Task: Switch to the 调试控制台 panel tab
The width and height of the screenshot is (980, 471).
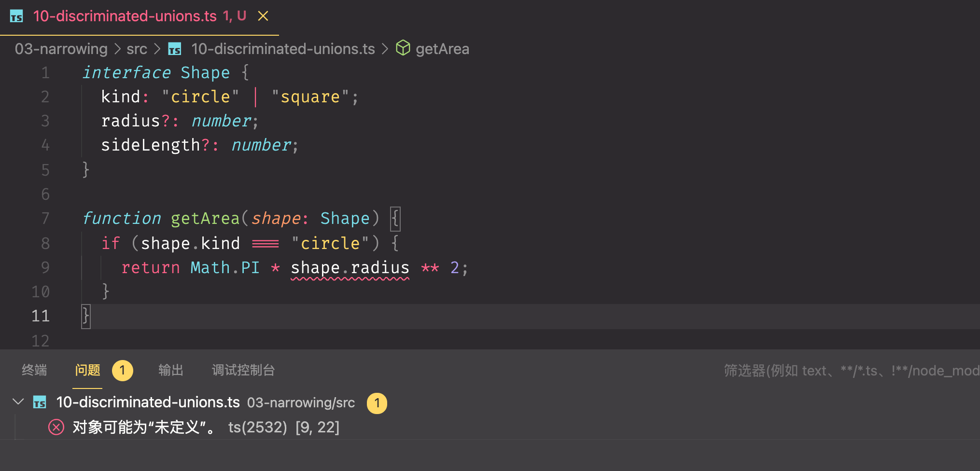Action: [243, 370]
